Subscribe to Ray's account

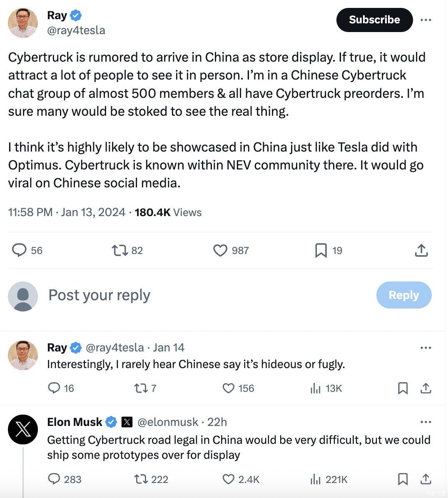(x=374, y=20)
